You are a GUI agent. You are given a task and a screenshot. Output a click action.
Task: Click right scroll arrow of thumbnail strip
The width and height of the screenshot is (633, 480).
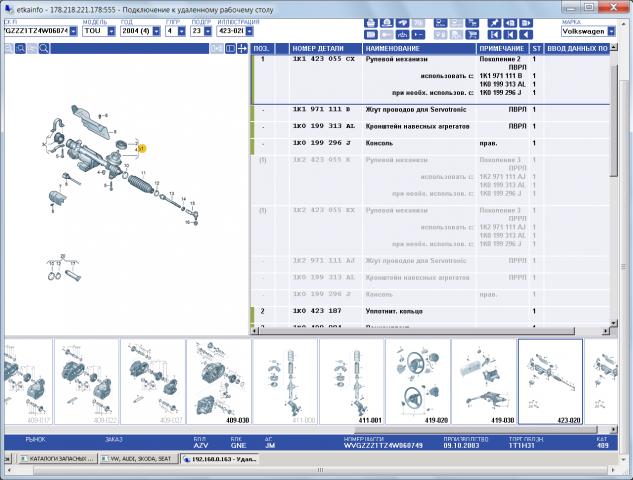pos(614,429)
